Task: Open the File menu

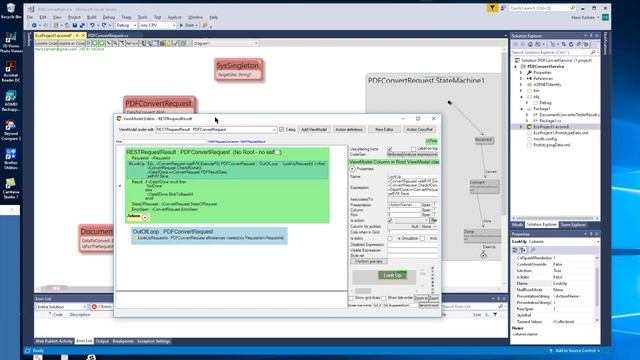Action: (30, 17)
